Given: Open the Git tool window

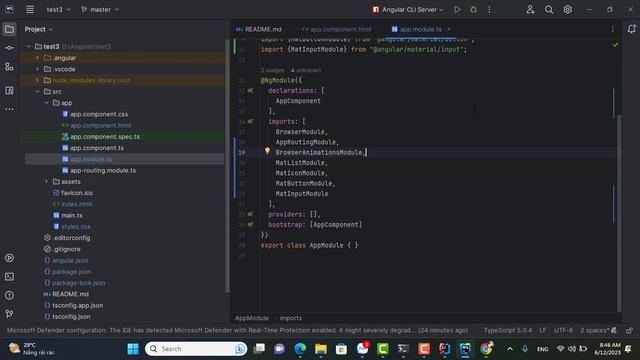Looking at the screenshot, I should click(9, 313).
